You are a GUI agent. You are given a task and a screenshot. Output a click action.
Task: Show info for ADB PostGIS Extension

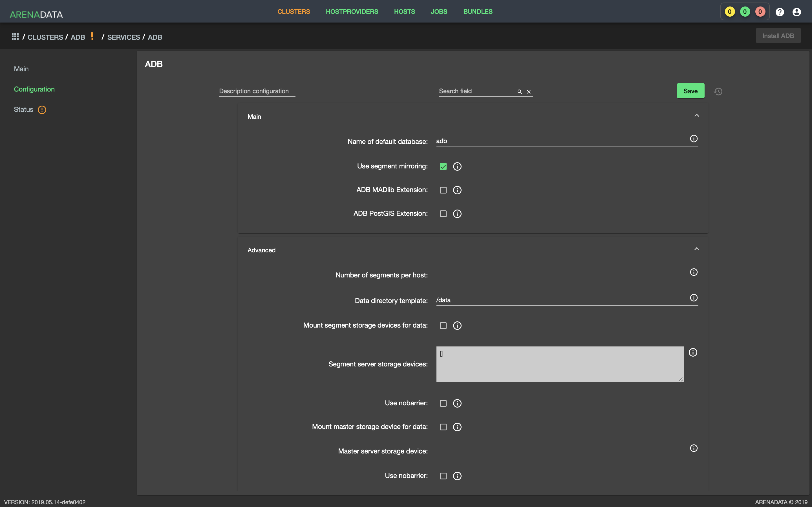pyautogui.click(x=457, y=214)
